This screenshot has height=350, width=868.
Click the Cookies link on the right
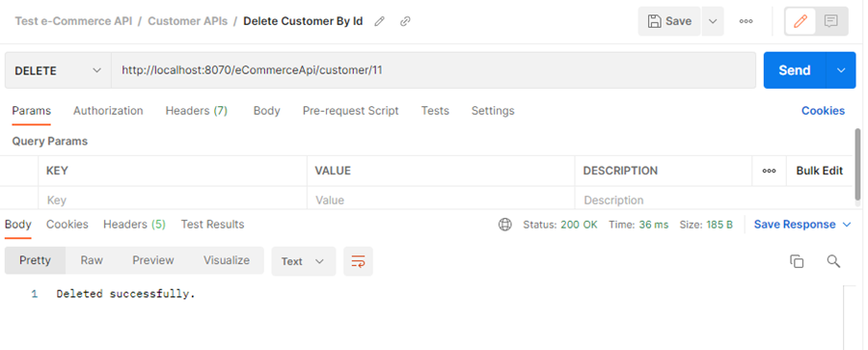[x=824, y=111]
